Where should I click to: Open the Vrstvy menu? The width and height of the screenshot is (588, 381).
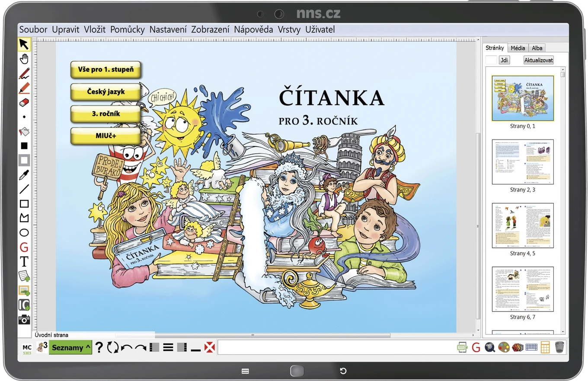pyautogui.click(x=289, y=29)
